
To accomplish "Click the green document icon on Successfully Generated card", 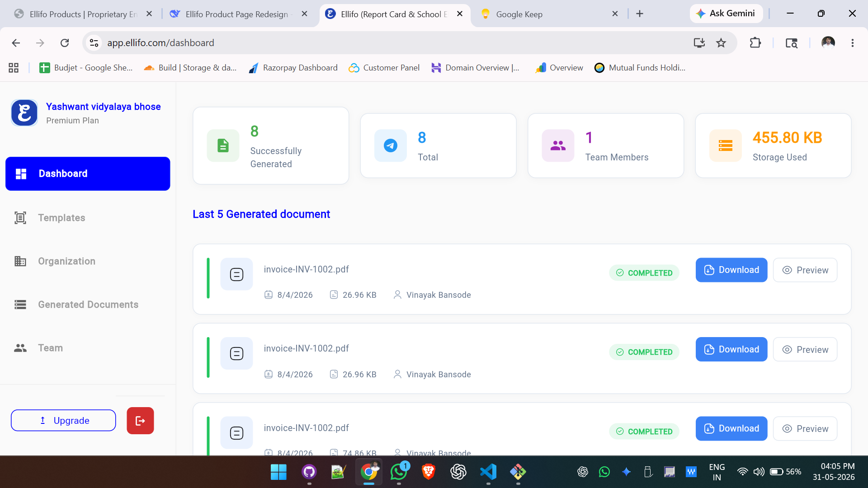I will [223, 145].
